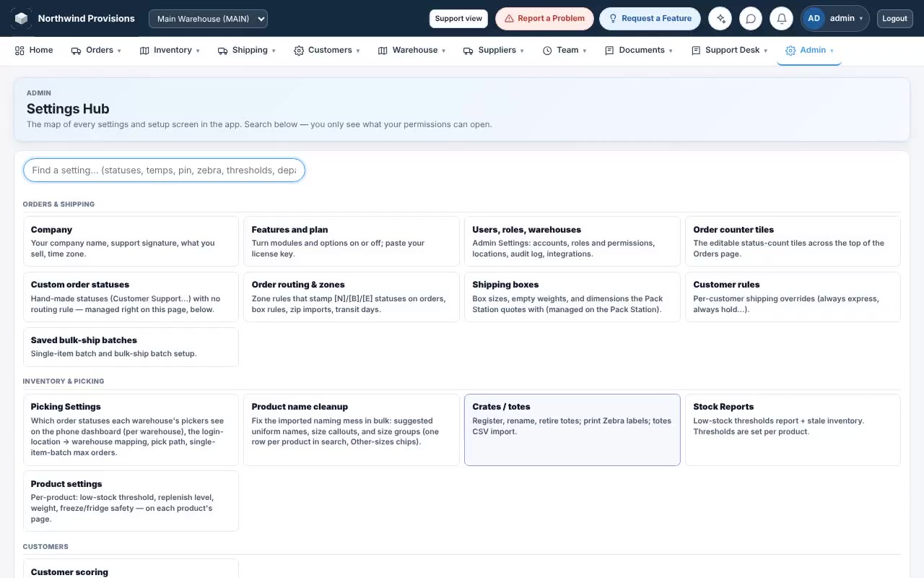
Task: Click the Home grid icon
Action: 19,51
